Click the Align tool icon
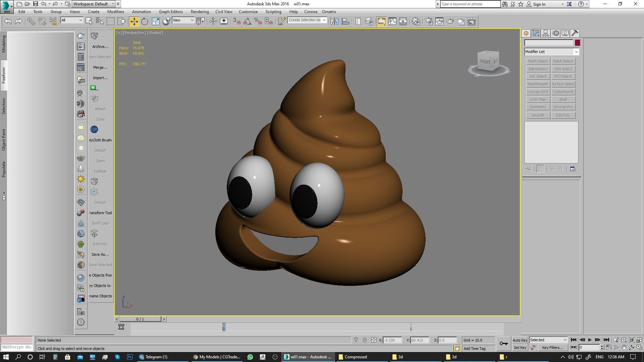 (x=345, y=21)
